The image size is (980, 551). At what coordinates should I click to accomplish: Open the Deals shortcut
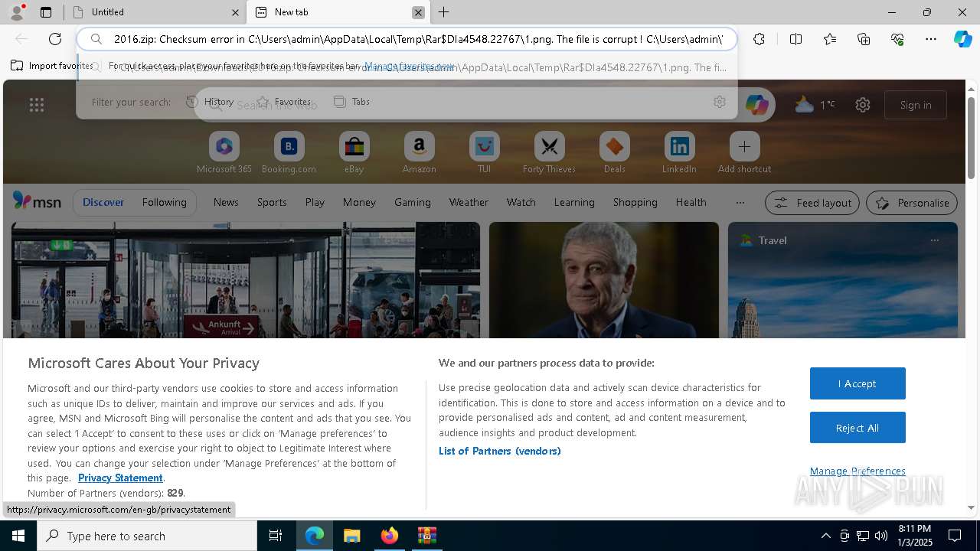[x=615, y=153]
